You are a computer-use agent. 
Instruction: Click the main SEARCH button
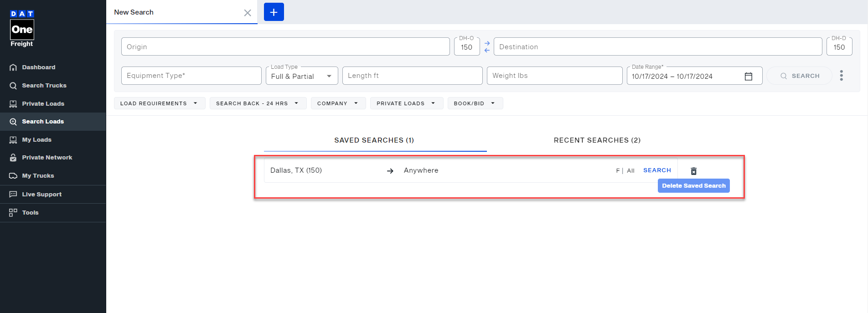coord(800,76)
